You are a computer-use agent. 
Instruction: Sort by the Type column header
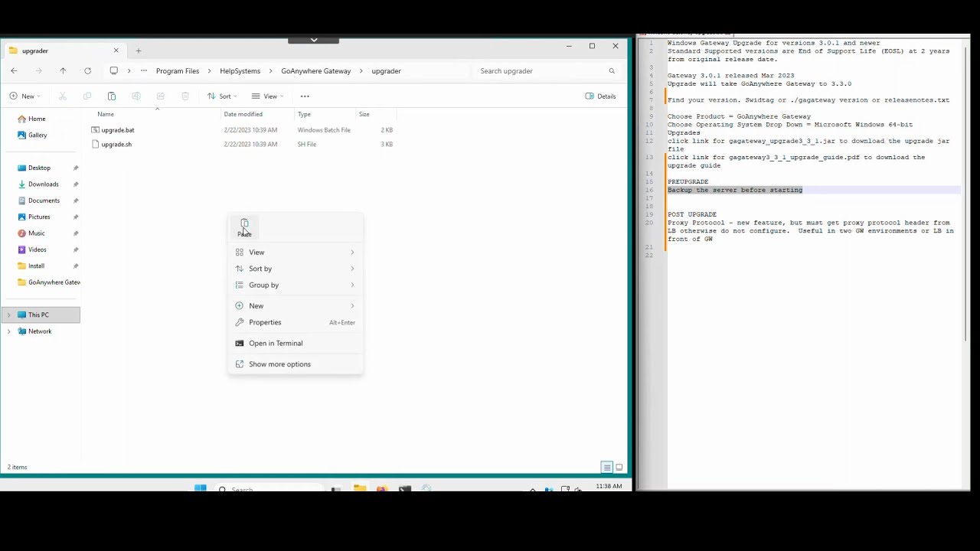(x=304, y=115)
